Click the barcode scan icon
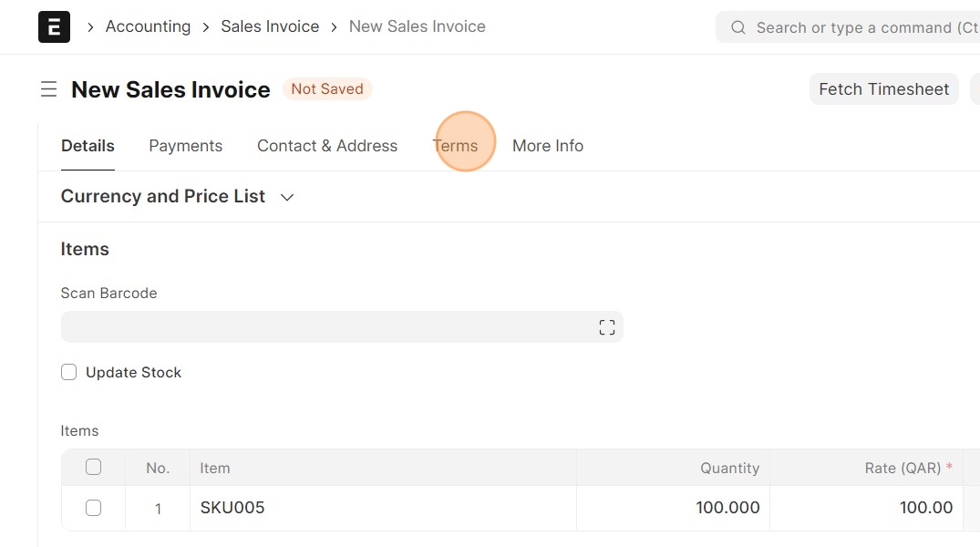This screenshot has height=547, width=980. (x=607, y=327)
